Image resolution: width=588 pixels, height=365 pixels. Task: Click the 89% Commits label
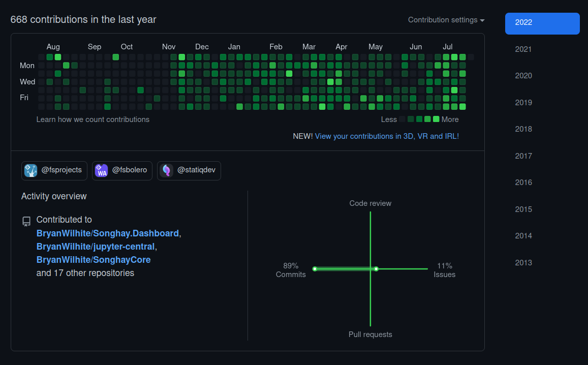click(291, 270)
